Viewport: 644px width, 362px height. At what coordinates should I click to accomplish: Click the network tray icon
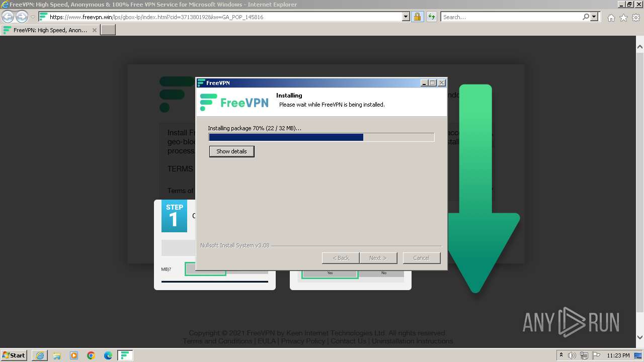[584, 355]
